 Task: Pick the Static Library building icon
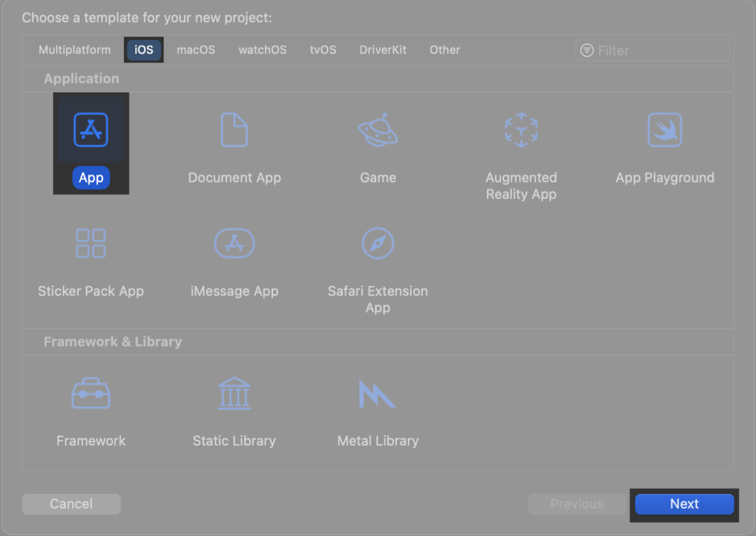(x=234, y=393)
